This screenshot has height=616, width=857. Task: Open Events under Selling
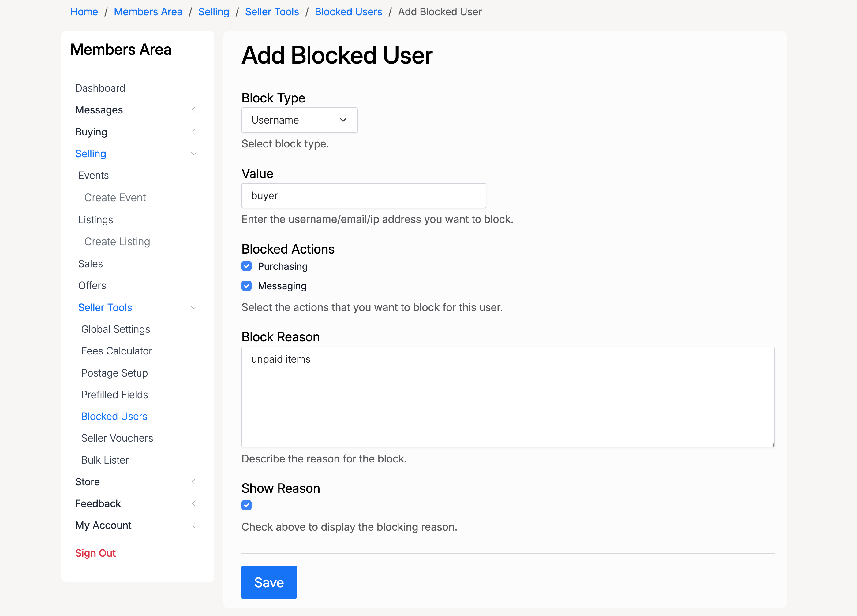pyautogui.click(x=93, y=175)
